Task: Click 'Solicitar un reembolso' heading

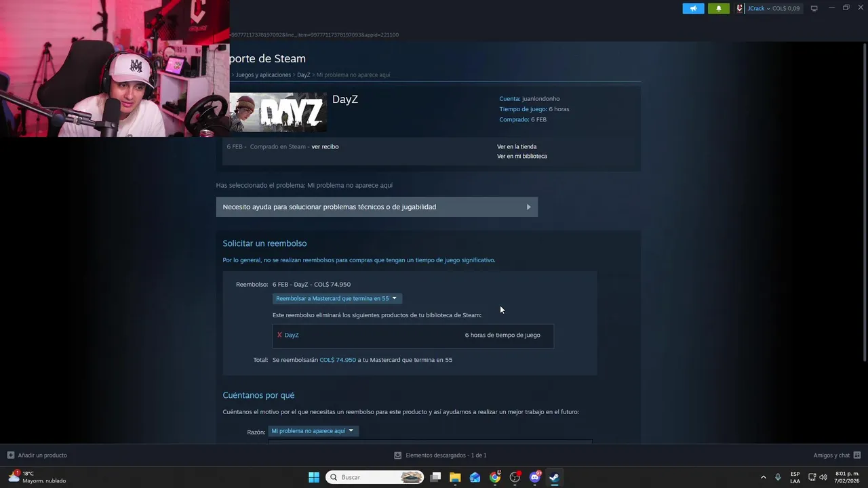Action: tap(264, 243)
